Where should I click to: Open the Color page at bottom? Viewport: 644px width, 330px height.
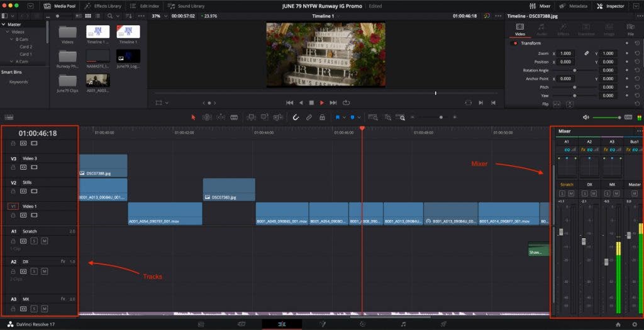click(x=362, y=324)
